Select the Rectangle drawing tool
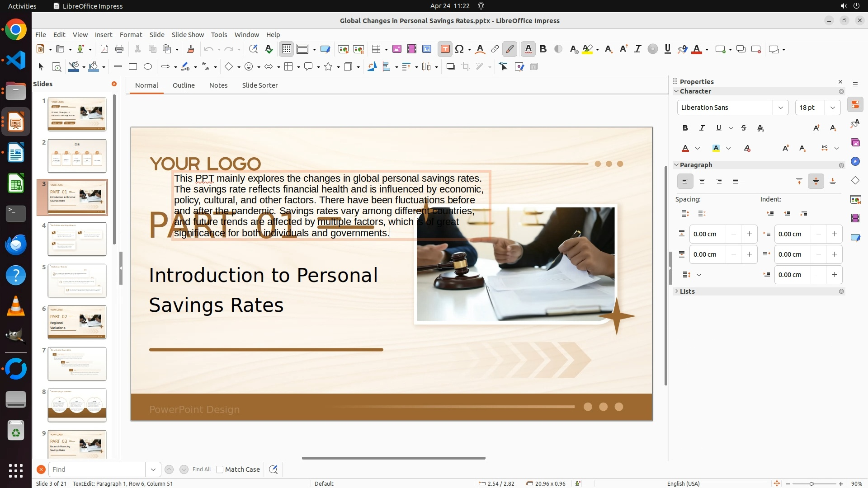The image size is (868, 488). [x=133, y=67]
